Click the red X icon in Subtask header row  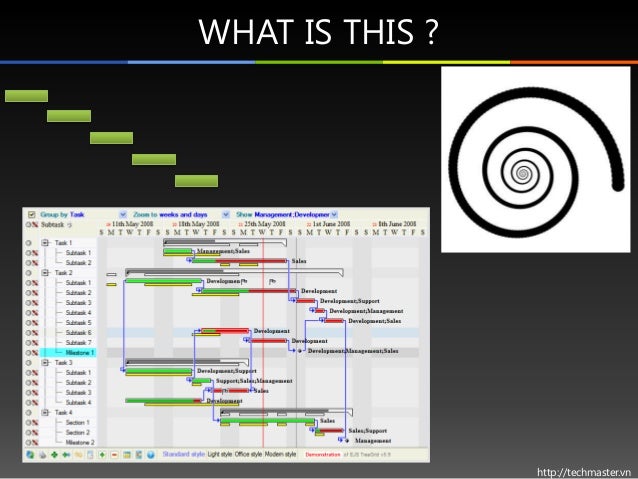click(x=35, y=225)
